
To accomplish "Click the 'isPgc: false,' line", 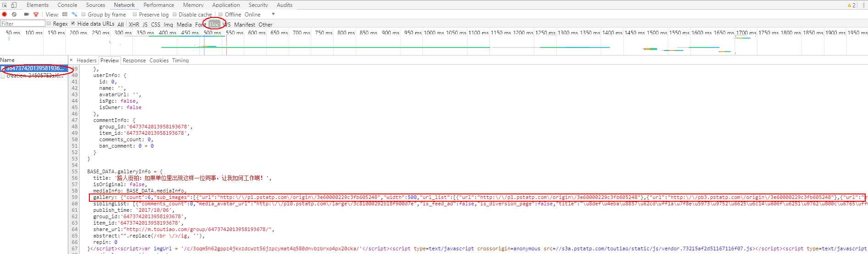I will [119, 101].
